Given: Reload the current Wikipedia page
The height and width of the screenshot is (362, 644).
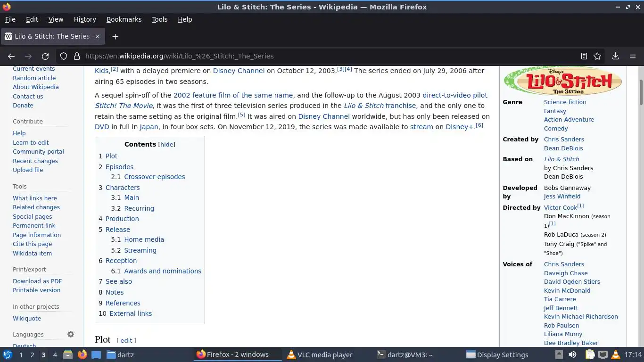Looking at the screenshot, I should click(x=45, y=56).
